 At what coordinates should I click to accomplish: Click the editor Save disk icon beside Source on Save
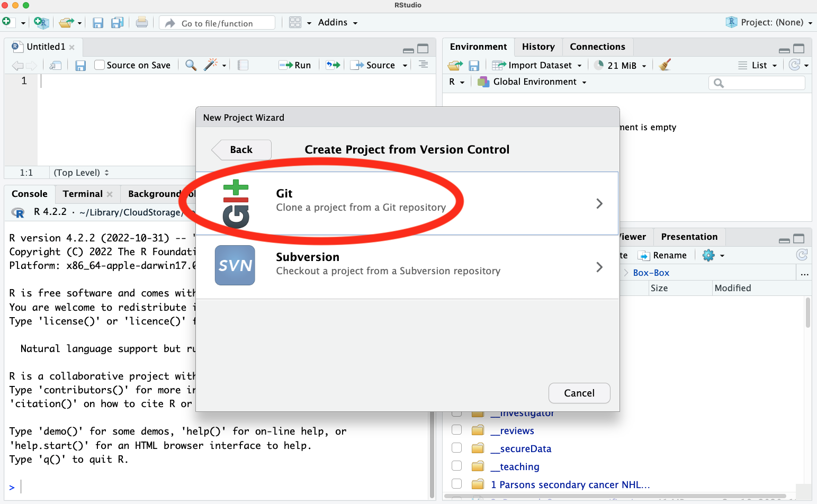pos(80,65)
